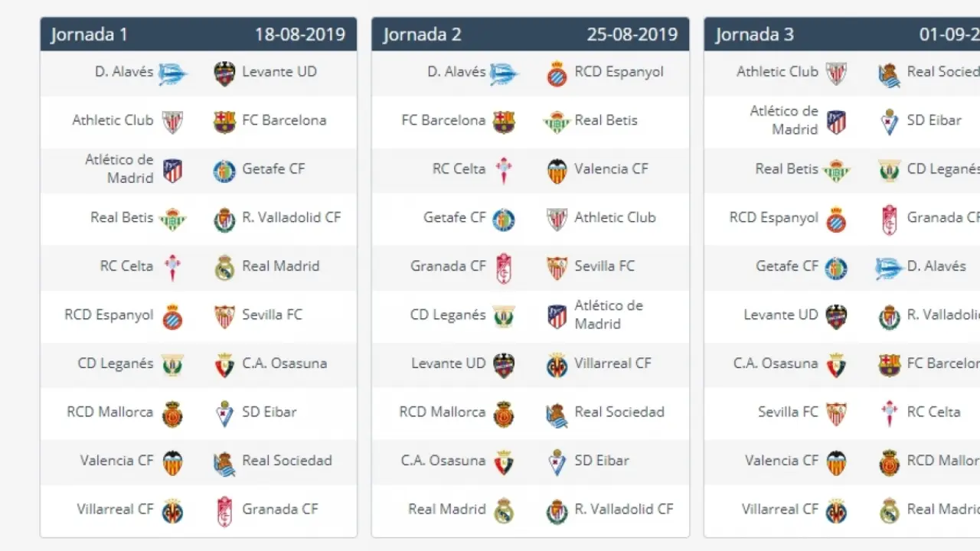Screen dimensions: 980x551
Task: Click Getafe CF crest in Jornada 1
Action: 224,171
